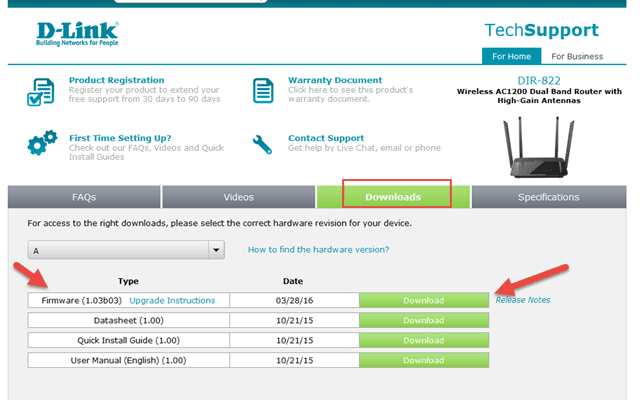Download the Datasheet 1.00
The height and width of the screenshot is (400, 640).
(424, 320)
